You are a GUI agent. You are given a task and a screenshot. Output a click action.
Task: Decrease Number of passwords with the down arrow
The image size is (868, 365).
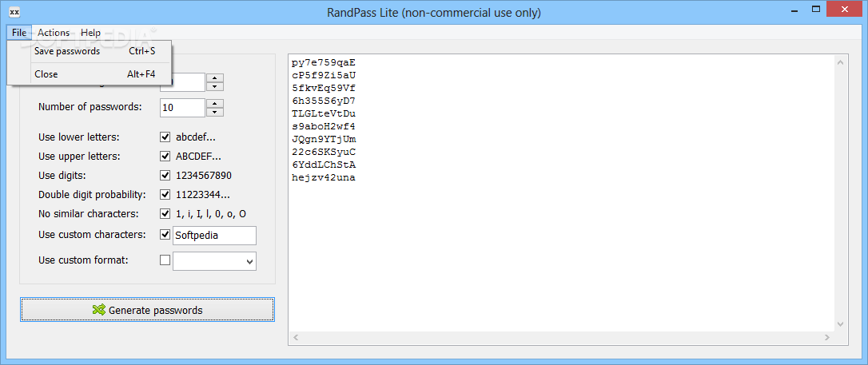click(x=215, y=113)
